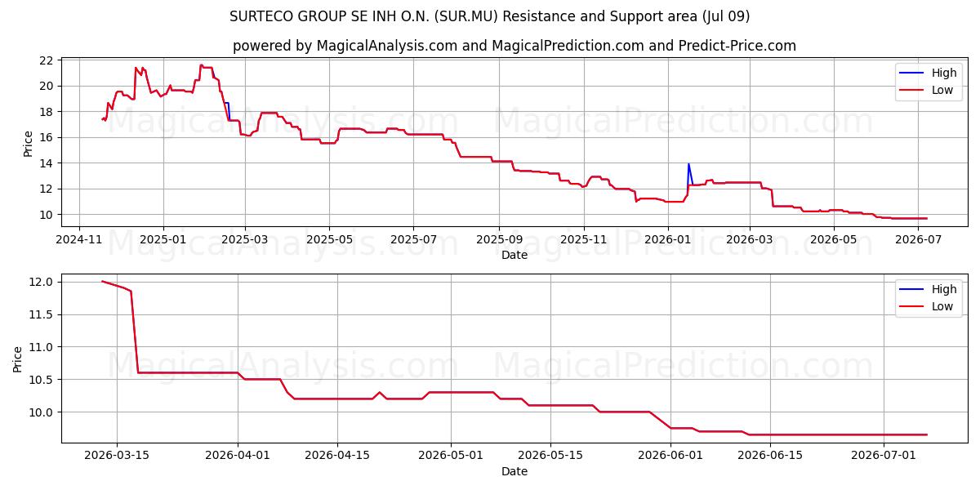Viewport: 980px width, 490px height.
Task: Click the '12.0' price tick on the bottom chart
Action: [42, 282]
